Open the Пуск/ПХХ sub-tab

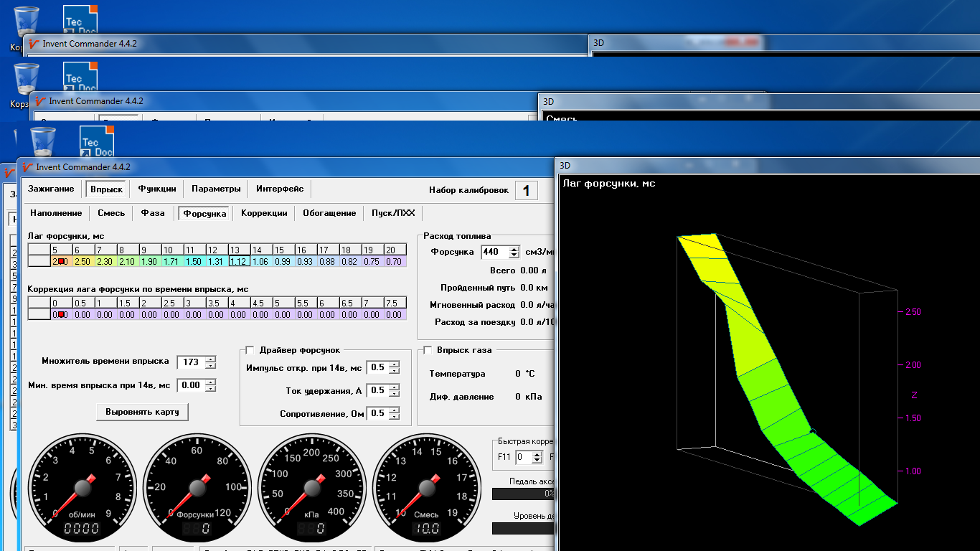click(393, 213)
